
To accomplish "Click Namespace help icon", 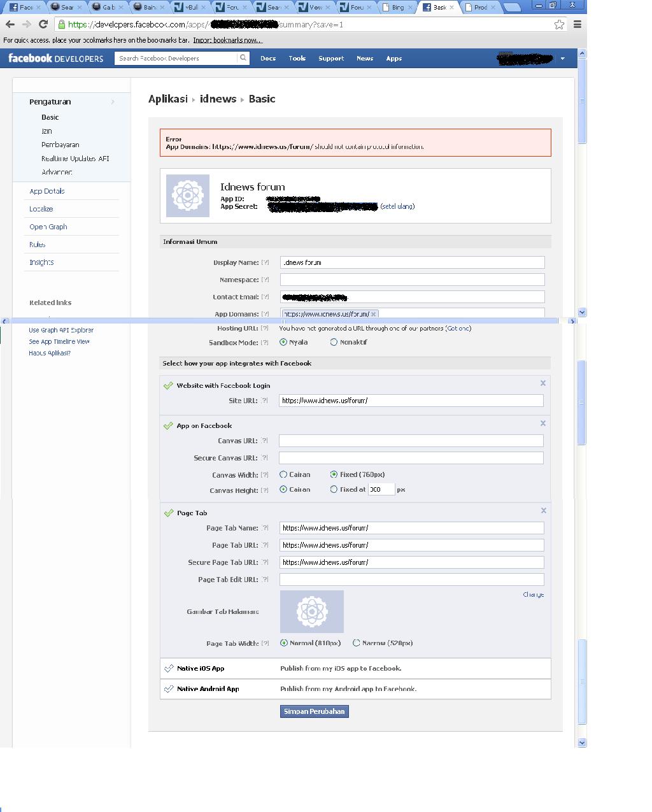I will tap(266, 280).
